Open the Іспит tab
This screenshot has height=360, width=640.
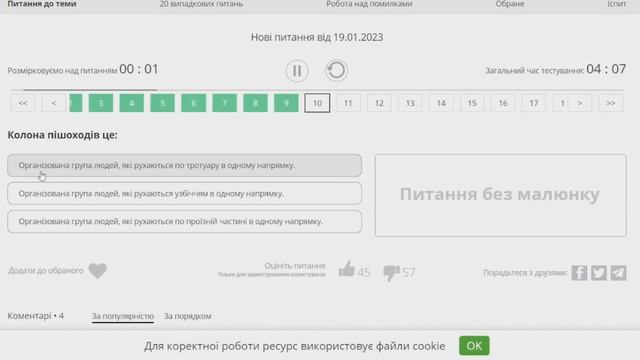pyautogui.click(x=617, y=4)
